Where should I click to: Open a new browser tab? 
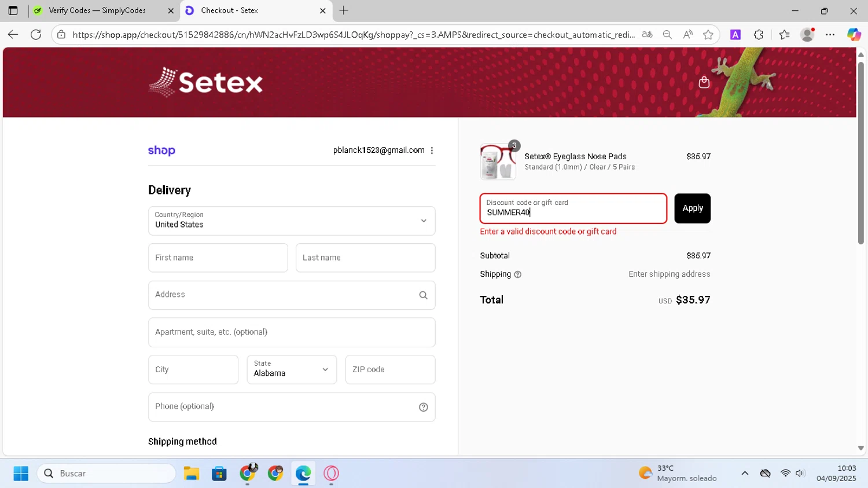344,10
